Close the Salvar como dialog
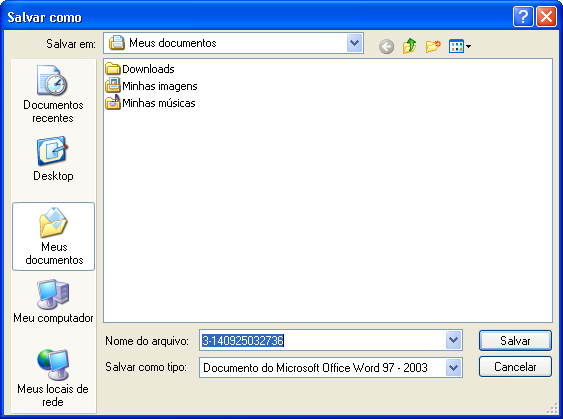This screenshot has width=563, height=419. [546, 17]
